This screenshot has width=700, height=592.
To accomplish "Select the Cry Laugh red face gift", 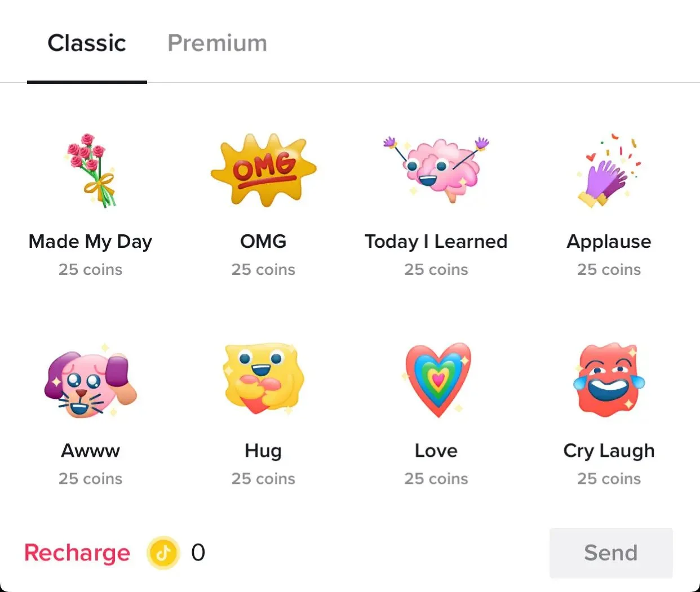I will pyautogui.click(x=609, y=379).
